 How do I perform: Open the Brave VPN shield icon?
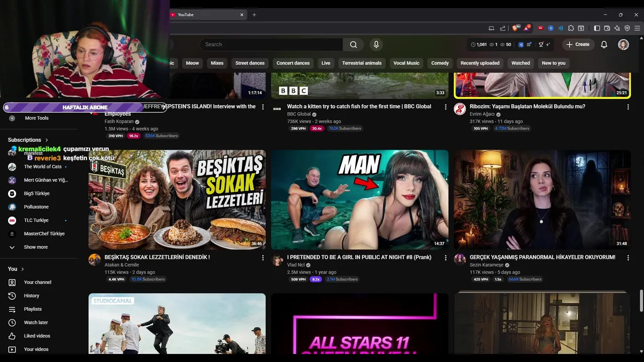pyautogui.click(x=627, y=28)
